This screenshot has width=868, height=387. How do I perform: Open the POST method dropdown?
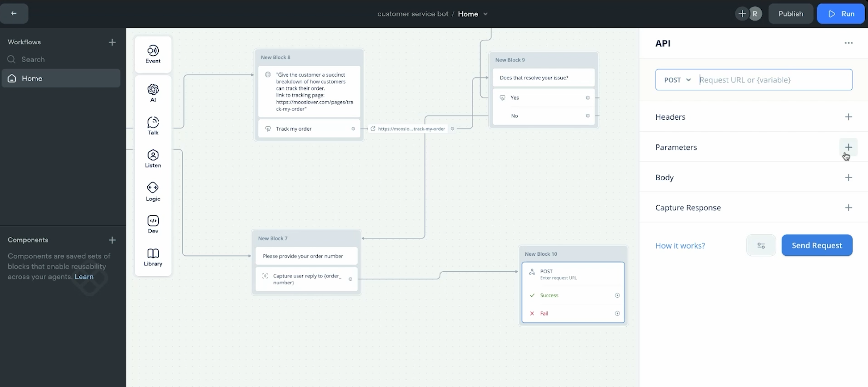pos(677,80)
